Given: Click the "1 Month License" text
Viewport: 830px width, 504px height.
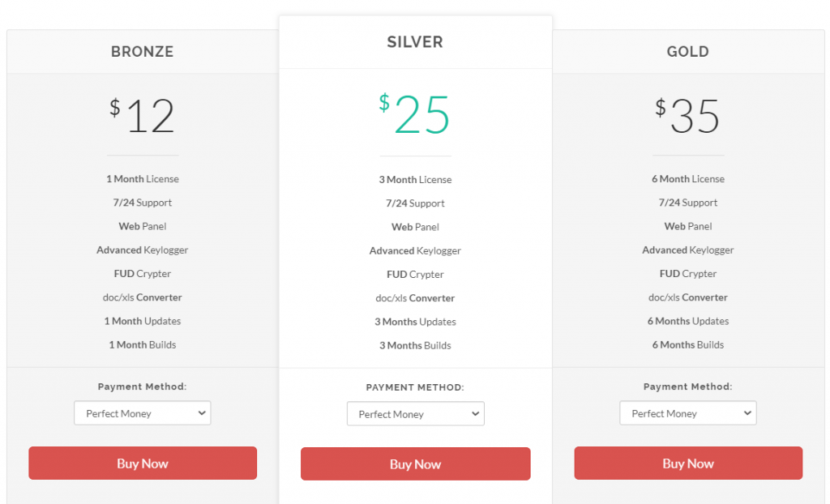Looking at the screenshot, I should point(143,179).
